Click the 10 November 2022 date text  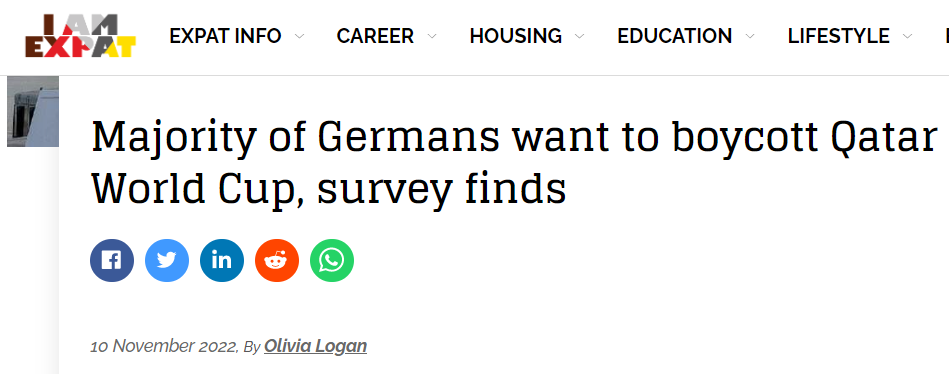[x=164, y=346]
